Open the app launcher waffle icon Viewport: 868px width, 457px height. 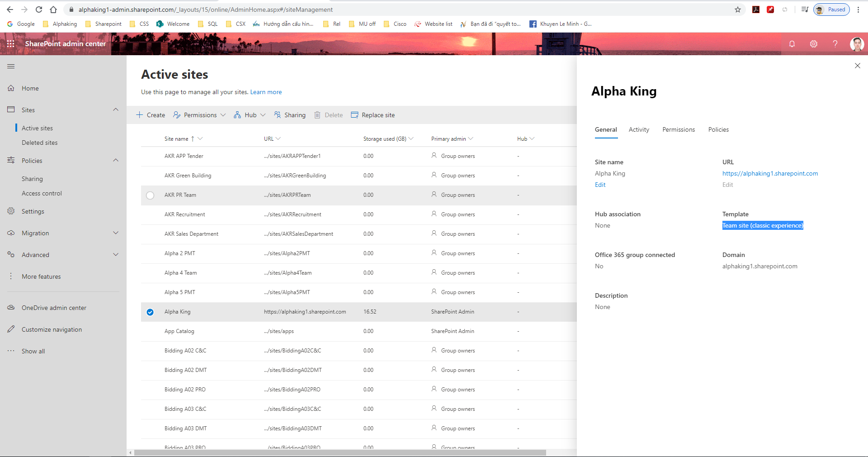11,44
